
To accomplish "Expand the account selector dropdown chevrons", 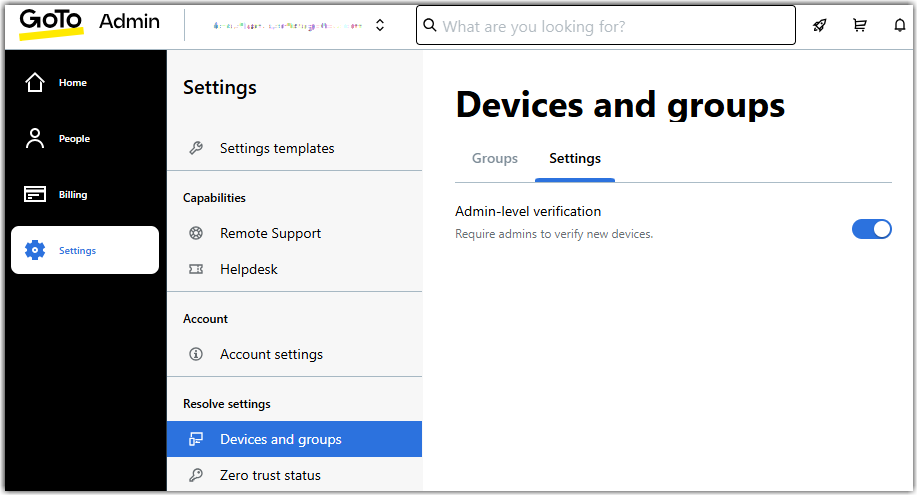I will (380, 26).
